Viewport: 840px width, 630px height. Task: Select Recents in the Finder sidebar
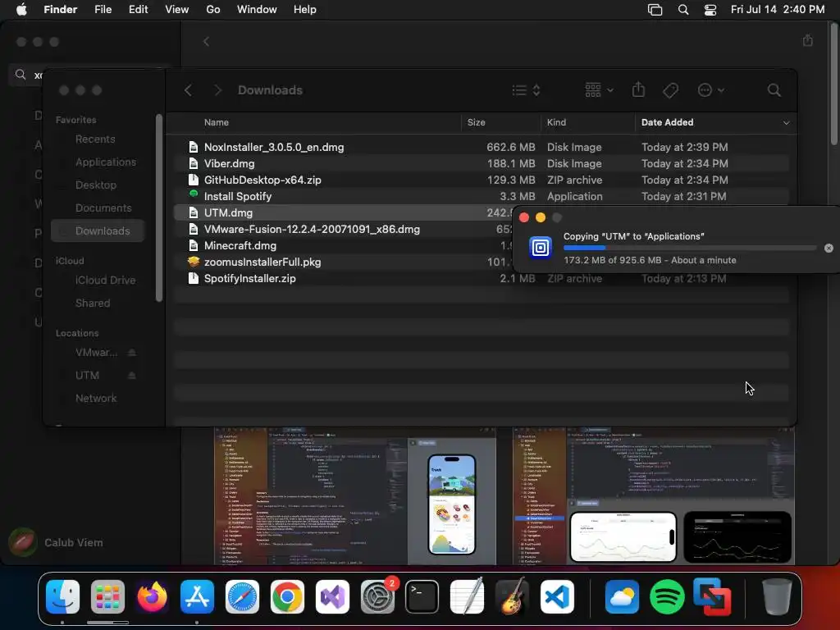pos(95,139)
